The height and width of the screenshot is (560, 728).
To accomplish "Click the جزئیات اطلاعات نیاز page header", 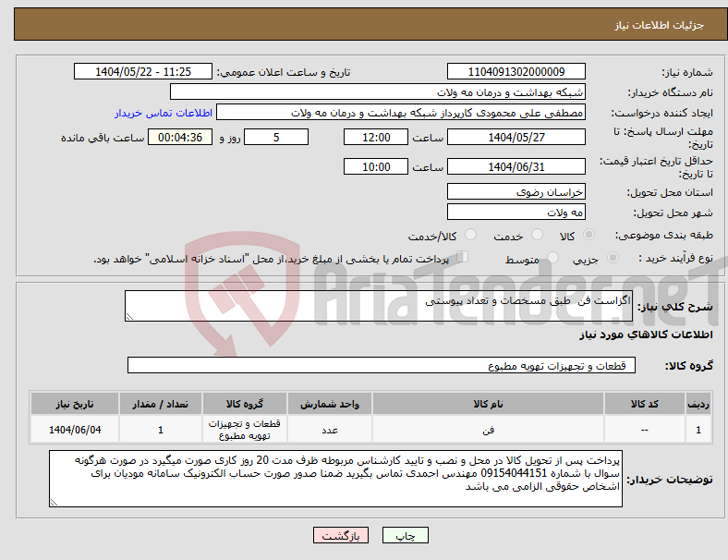I will tap(660, 25).
